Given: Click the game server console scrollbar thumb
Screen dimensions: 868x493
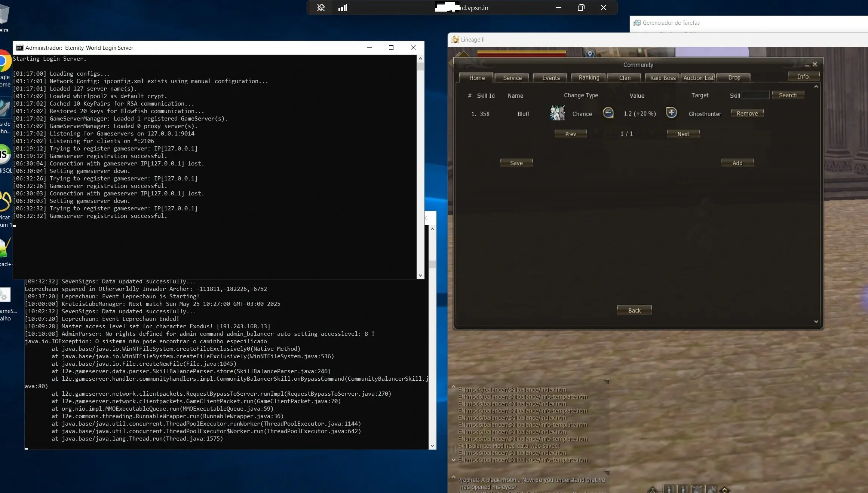Looking at the screenshot, I should coord(432,264).
